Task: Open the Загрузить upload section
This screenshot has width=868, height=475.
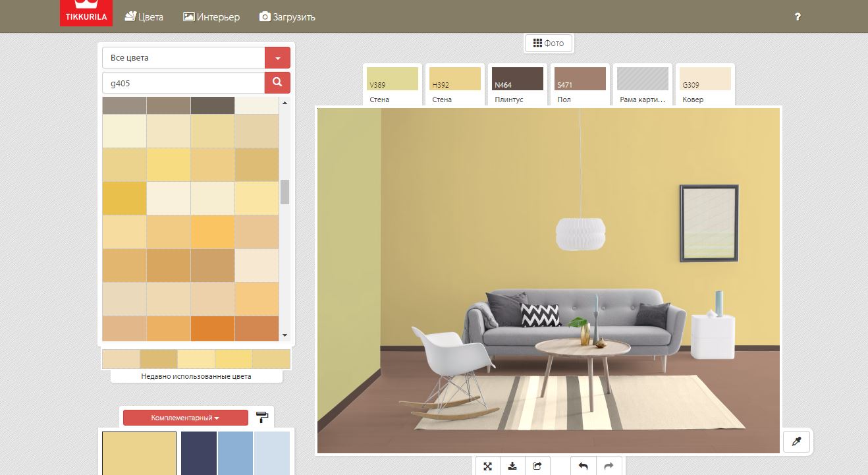Action: (287, 16)
